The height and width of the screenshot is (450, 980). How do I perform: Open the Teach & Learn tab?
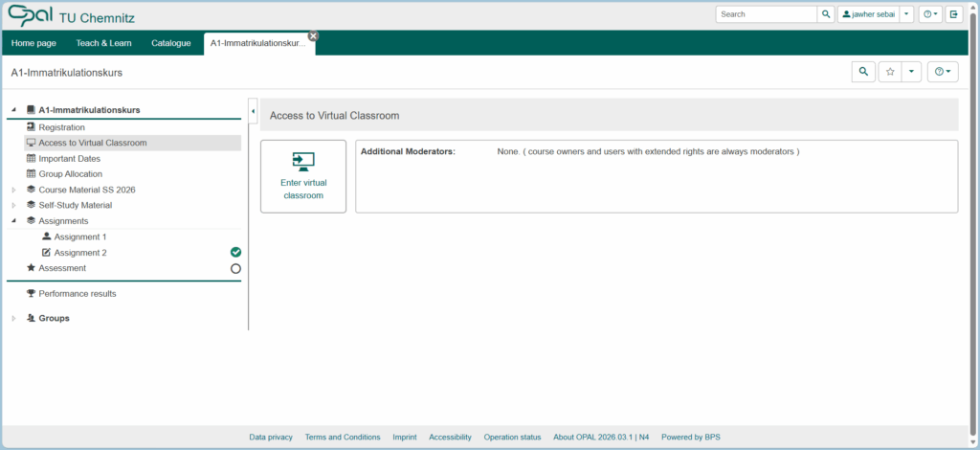coord(103,43)
